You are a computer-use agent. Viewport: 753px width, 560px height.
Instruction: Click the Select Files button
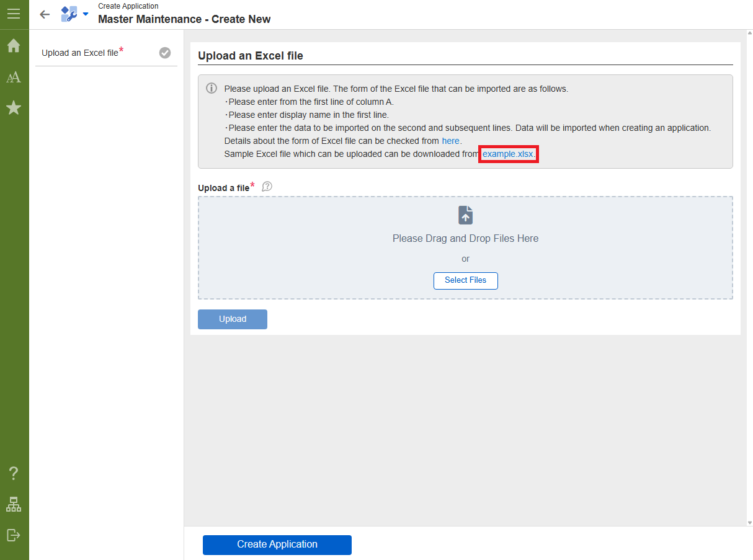pyautogui.click(x=466, y=280)
